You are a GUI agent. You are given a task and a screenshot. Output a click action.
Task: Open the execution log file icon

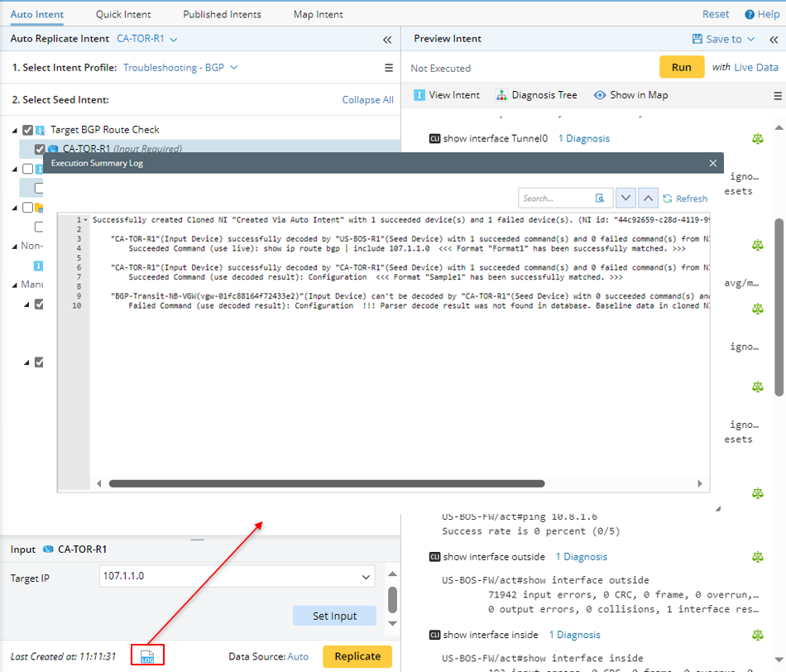(x=147, y=656)
